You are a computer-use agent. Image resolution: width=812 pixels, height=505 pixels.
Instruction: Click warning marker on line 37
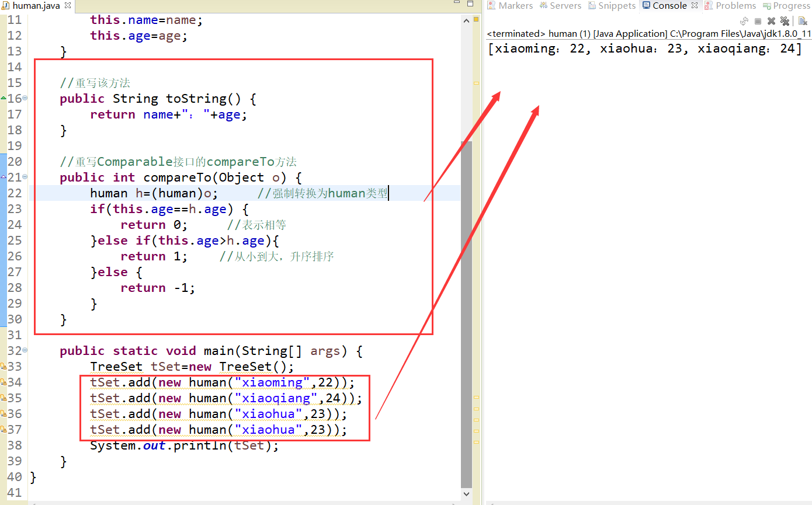coord(4,430)
